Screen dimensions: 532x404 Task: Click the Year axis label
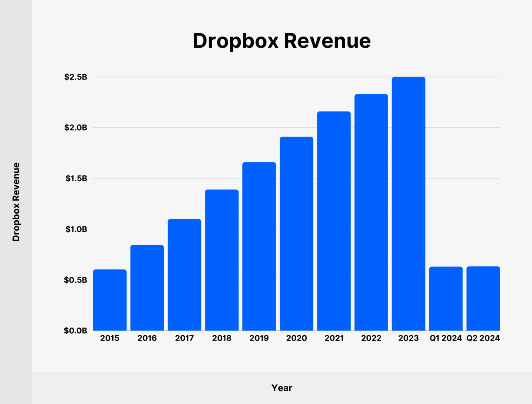tap(282, 387)
